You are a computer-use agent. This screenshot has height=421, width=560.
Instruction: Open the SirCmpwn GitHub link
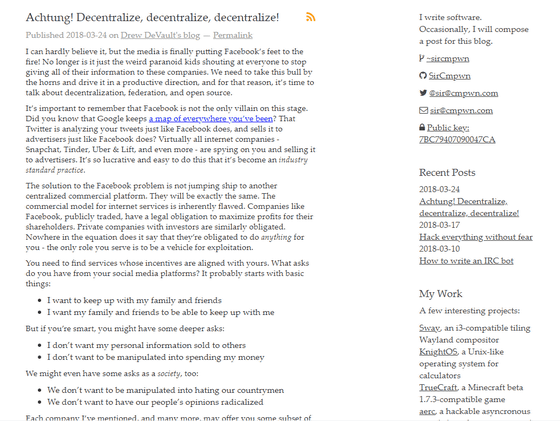450,76
